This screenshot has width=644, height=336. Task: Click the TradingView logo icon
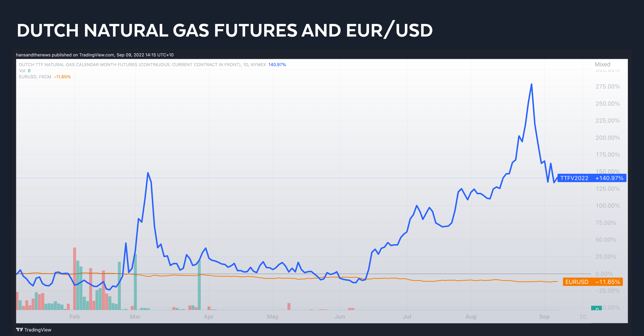19,329
